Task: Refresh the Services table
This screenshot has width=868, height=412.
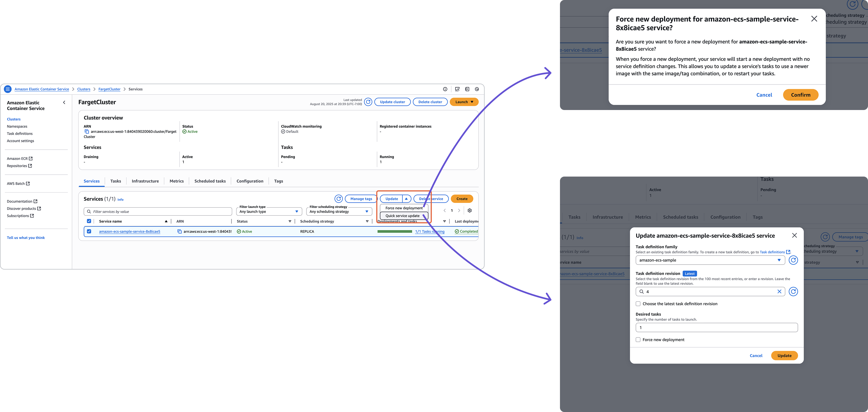Action: 339,199
